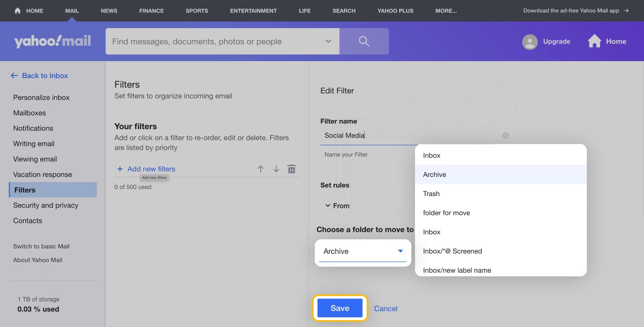Viewport: 644px width, 327px height.
Task: Click Switch to basic Mail
Action: 41,246
